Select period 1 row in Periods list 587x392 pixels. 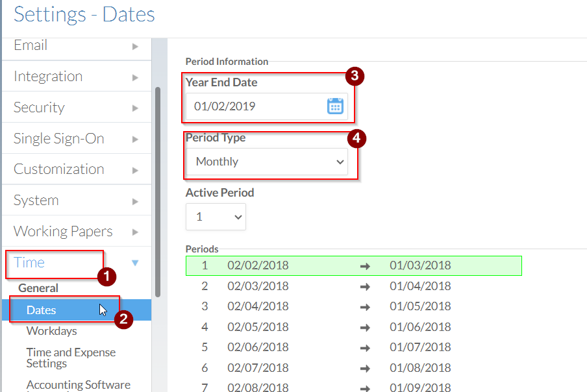[x=353, y=265]
